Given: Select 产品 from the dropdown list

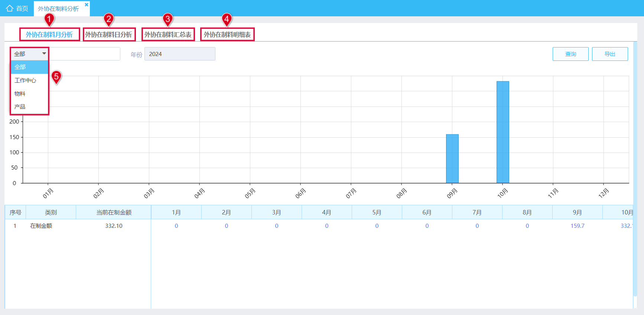Looking at the screenshot, I should pyautogui.click(x=29, y=107).
